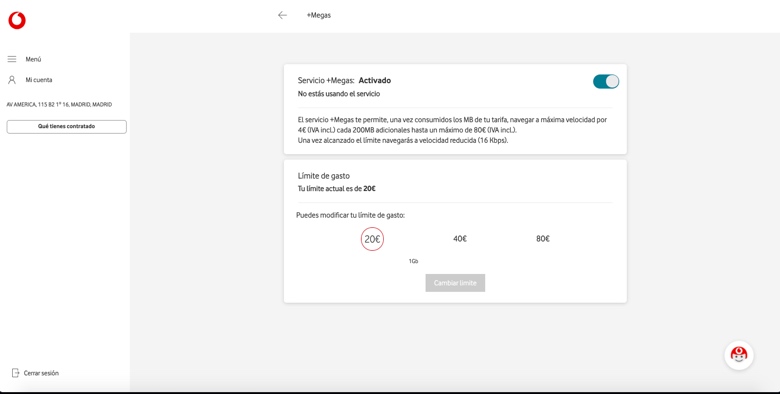Select the 20€ spending limit
The width and height of the screenshot is (780, 394).
point(372,239)
